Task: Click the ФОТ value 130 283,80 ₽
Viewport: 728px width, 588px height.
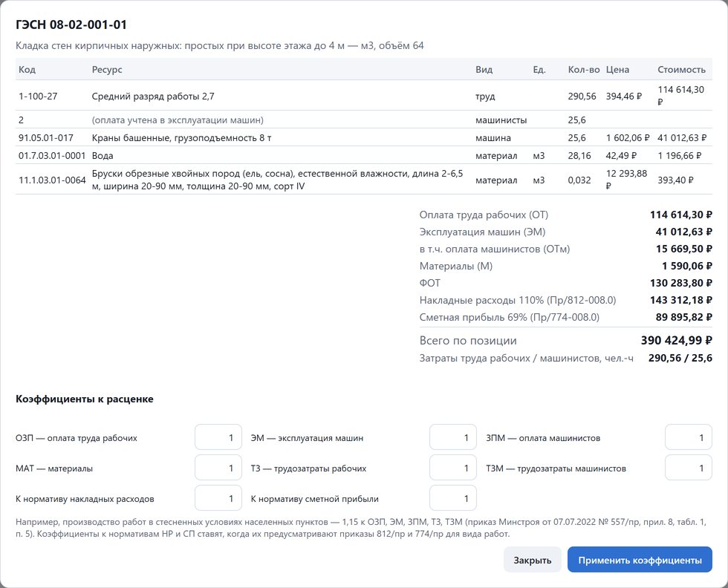Action: (x=681, y=283)
